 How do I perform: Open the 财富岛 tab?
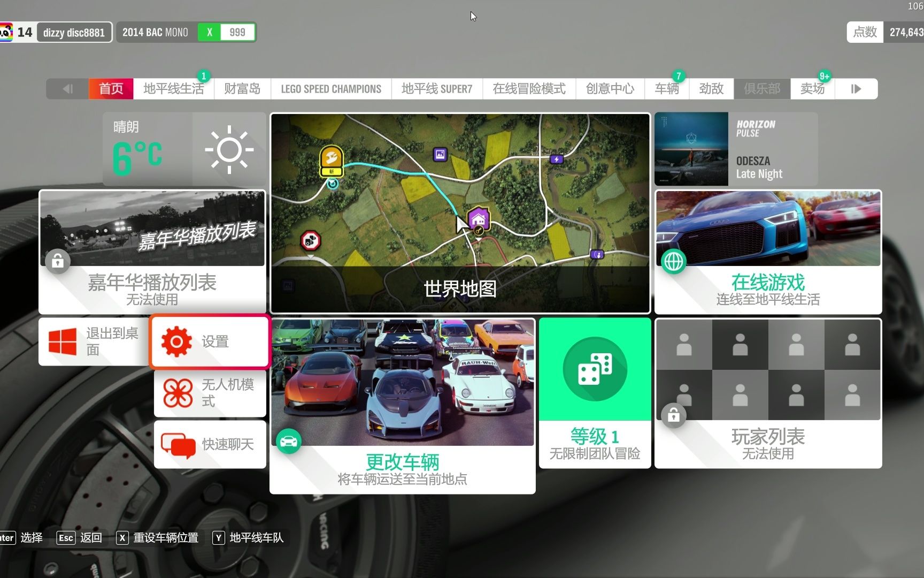pos(242,89)
